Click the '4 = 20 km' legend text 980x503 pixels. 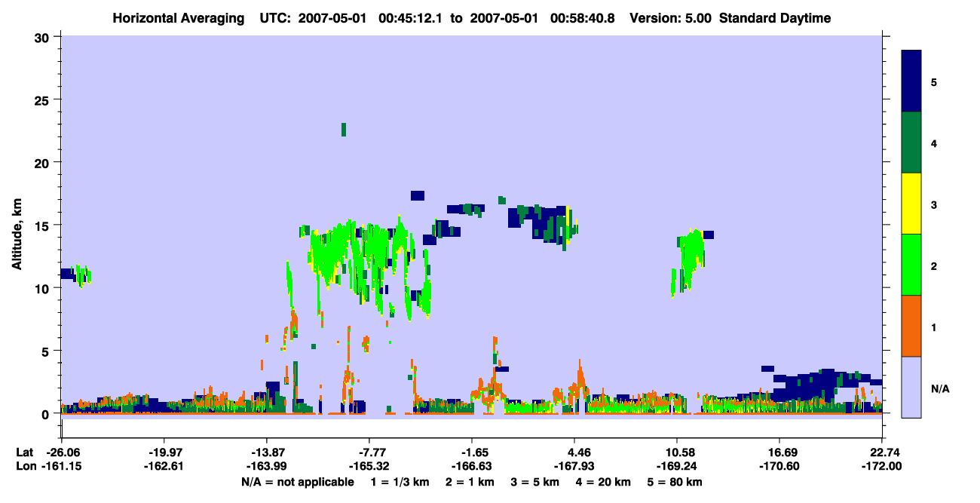604,482
